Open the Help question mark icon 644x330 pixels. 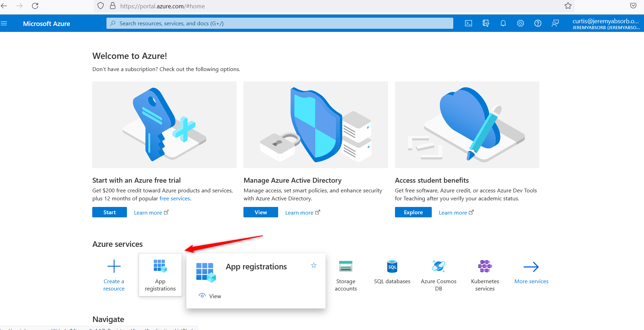click(x=538, y=24)
